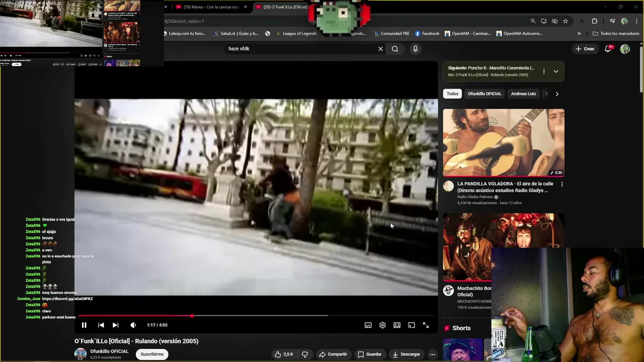Viewport: 644px width, 362px height.
Task: Save video with the Guardar button
Action: coord(369,354)
